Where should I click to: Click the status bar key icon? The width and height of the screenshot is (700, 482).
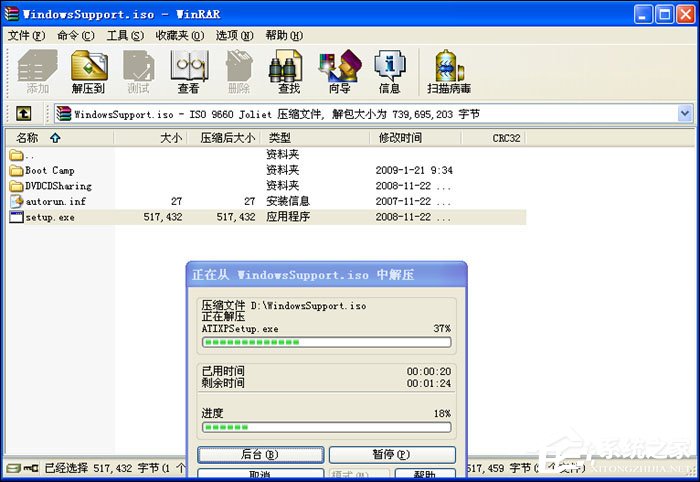tap(30, 468)
